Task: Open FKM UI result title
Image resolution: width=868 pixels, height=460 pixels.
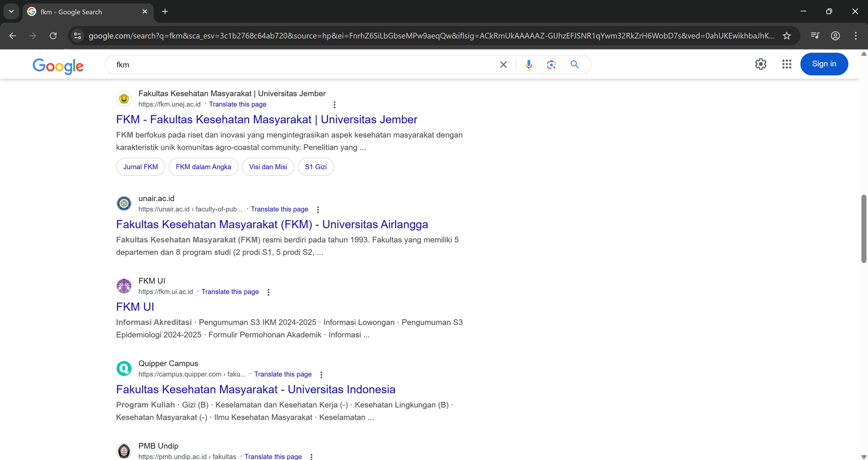Action: tap(135, 307)
